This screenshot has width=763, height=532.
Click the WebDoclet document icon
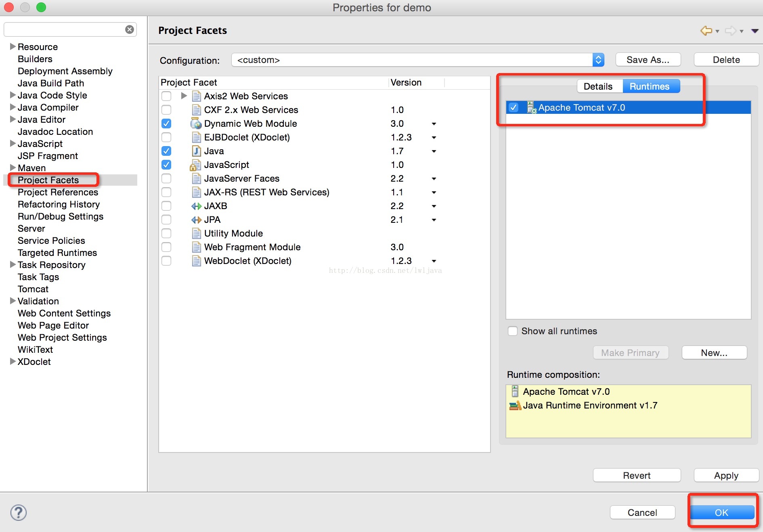point(196,261)
